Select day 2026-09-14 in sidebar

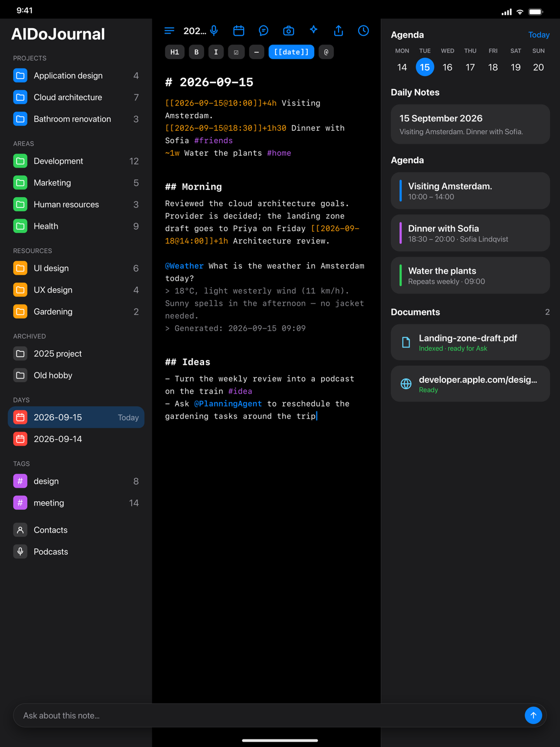(x=76, y=439)
